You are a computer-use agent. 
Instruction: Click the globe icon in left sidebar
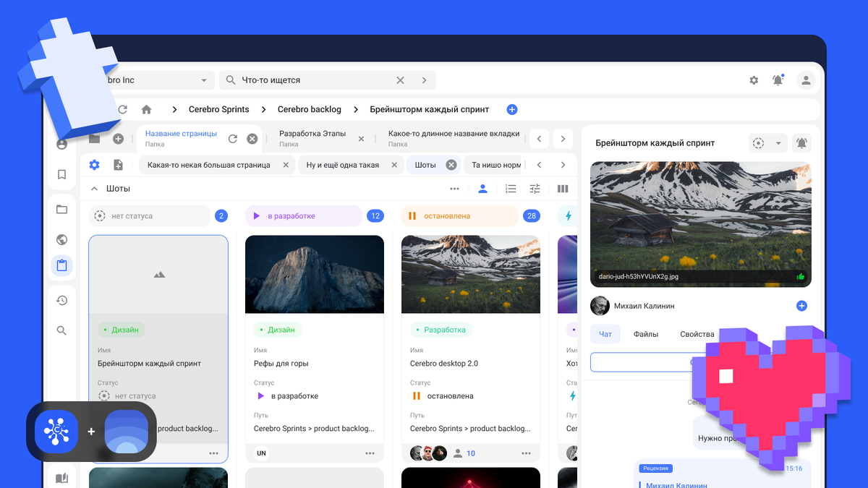coord(61,240)
